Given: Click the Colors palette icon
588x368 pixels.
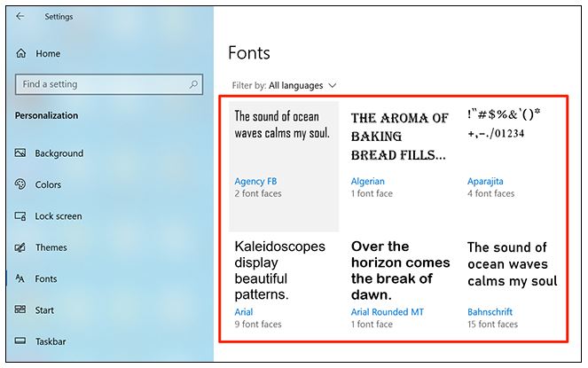Looking at the screenshot, I should (20, 184).
